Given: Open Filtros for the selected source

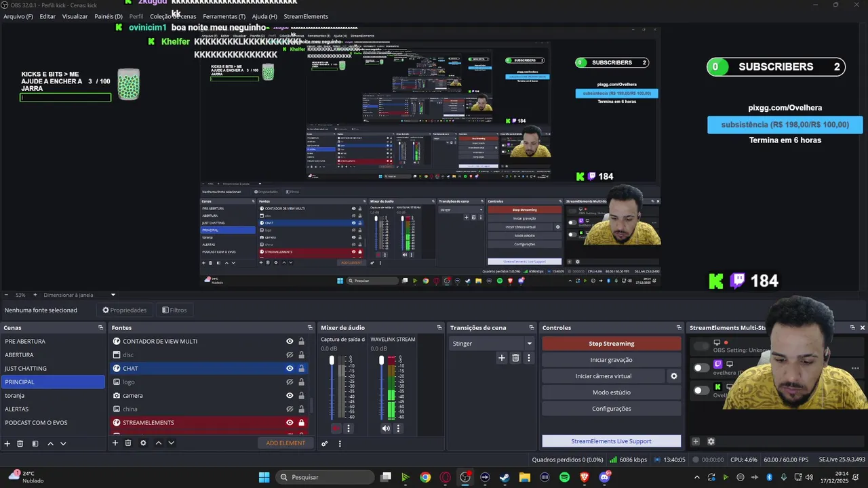Looking at the screenshot, I should (174, 310).
